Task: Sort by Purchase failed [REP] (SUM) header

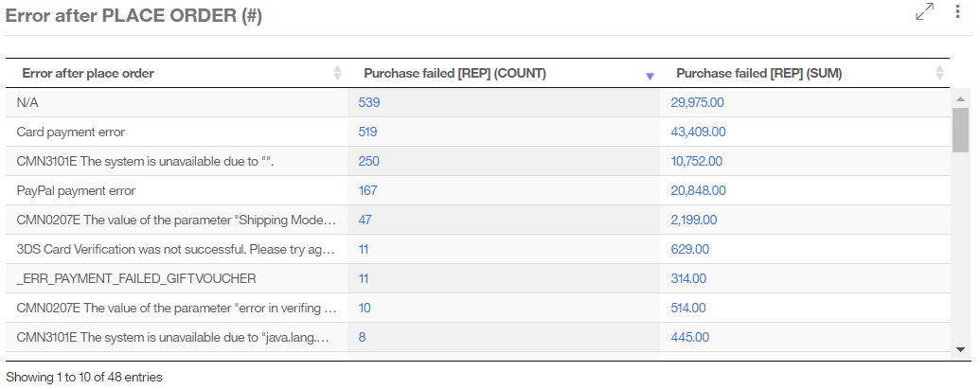Action: (758, 73)
